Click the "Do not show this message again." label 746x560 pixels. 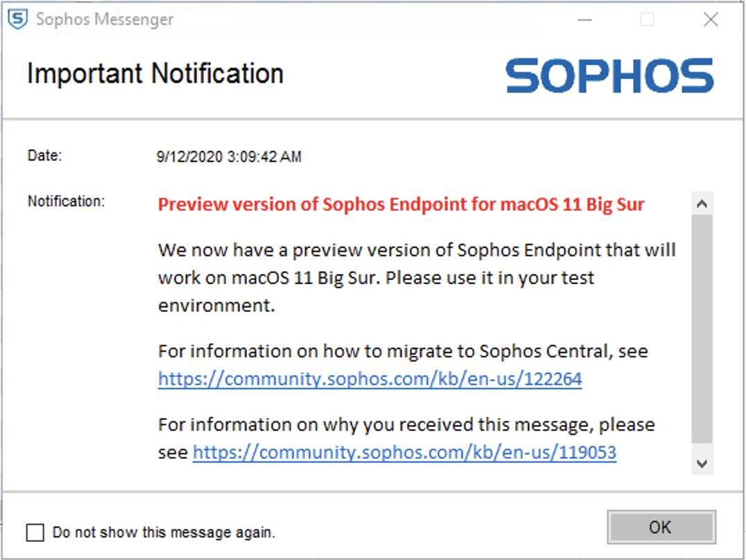[164, 532]
